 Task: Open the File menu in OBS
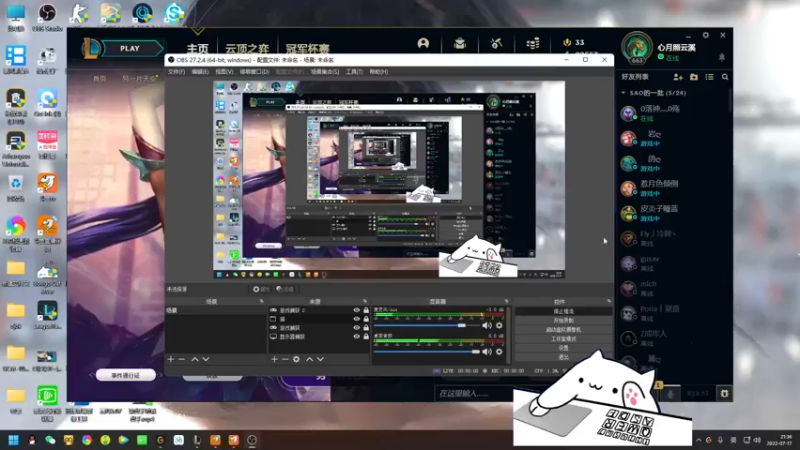pos(177,72)
